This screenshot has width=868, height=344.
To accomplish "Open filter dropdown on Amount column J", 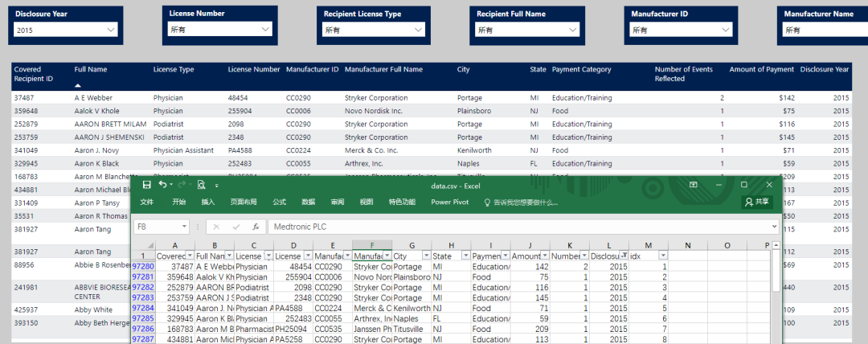I will [x=545, y=256].
